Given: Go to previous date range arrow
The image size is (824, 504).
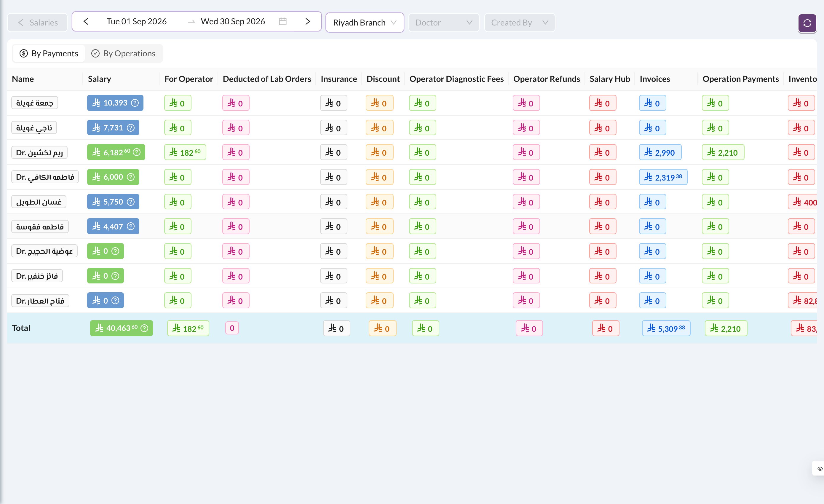Looking at the screenshot, I should pos(86,21).
